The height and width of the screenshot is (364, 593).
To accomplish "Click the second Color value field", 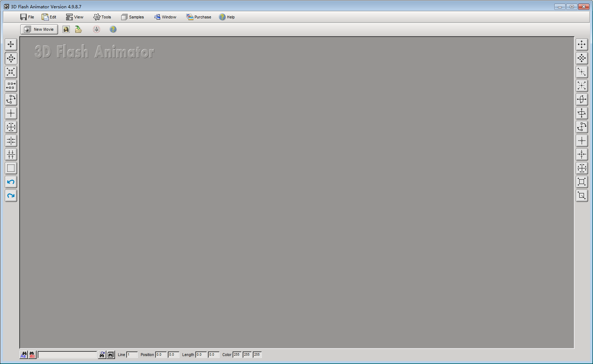I will (247, 355).
